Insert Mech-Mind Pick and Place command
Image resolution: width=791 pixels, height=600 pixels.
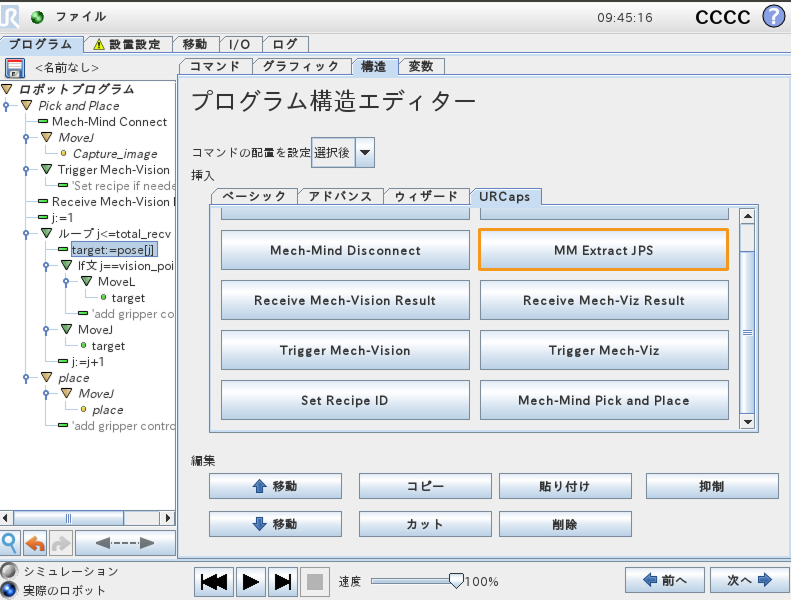click(x=604, y=400)
